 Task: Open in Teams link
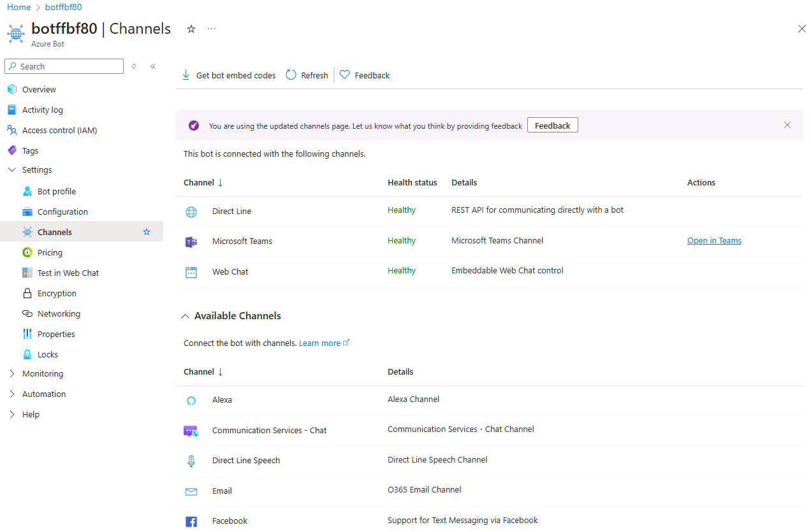pos(714,240)
